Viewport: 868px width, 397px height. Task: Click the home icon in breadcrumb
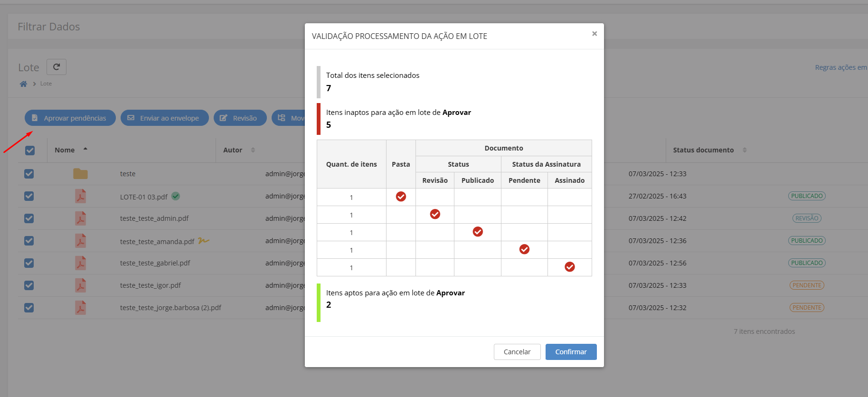click(23, 84)
